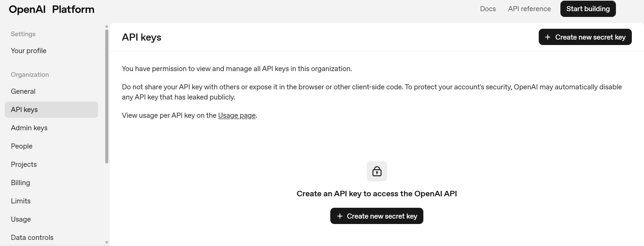Open Data controls settings
Viewport: 644px width, 246px height.
(x=32, y=237)
